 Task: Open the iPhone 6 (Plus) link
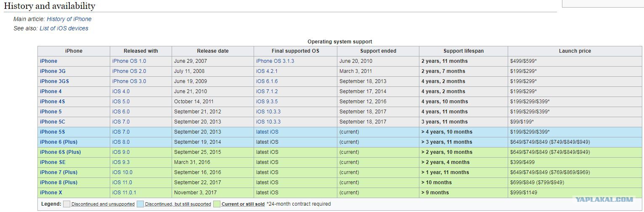point(59,142)
